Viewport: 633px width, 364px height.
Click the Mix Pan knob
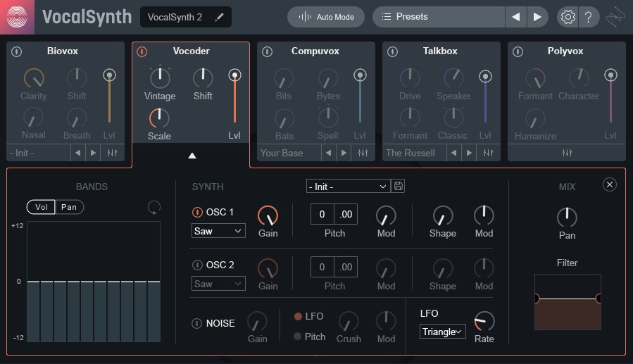pyautogui.click(x=567, y=217)
